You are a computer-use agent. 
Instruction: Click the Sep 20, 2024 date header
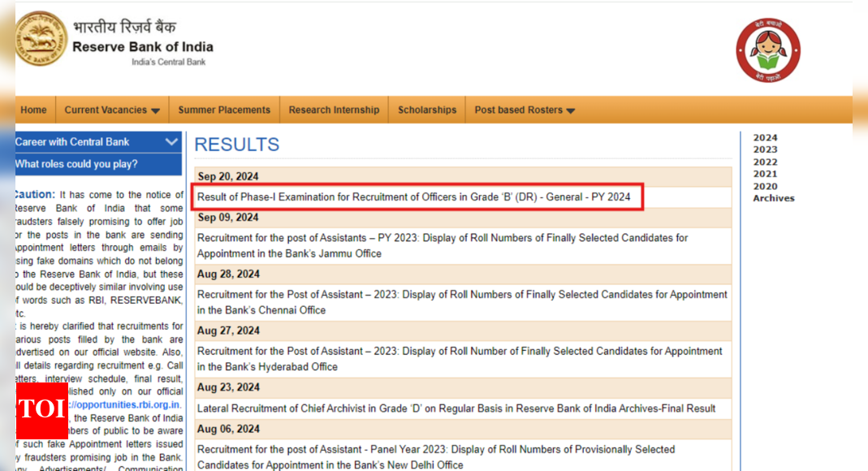pos(228,176)
